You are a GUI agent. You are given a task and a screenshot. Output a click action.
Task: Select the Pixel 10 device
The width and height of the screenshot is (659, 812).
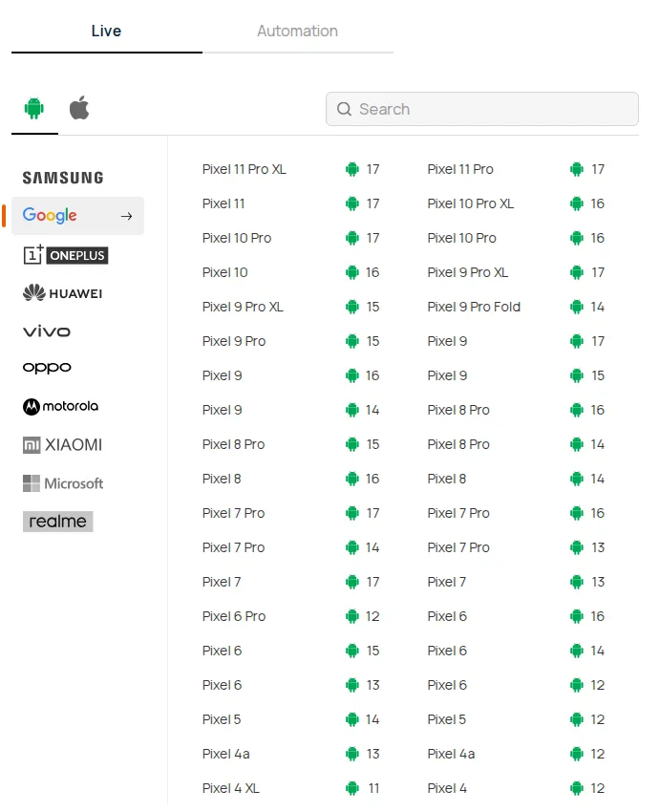pos(224,272)
